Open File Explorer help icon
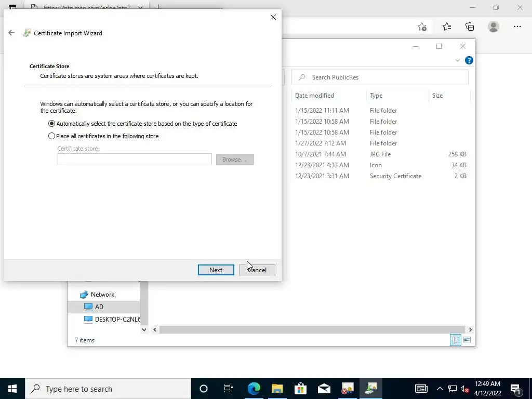 pyautogui.click(x=469, y=60)
